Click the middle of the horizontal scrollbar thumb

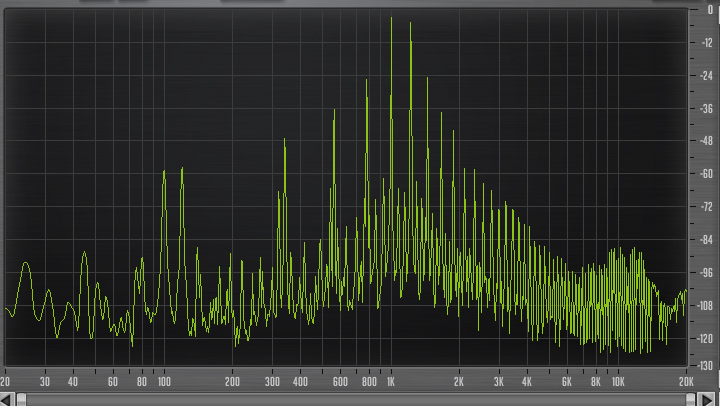click(356, 400)
